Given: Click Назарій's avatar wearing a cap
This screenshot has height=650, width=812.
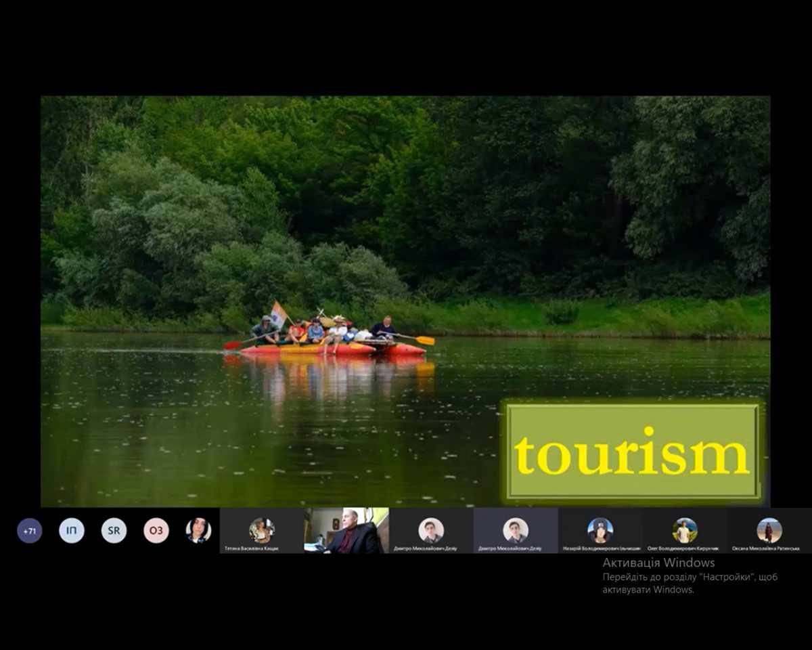Looking at the screenshot, I should [600, 529].
